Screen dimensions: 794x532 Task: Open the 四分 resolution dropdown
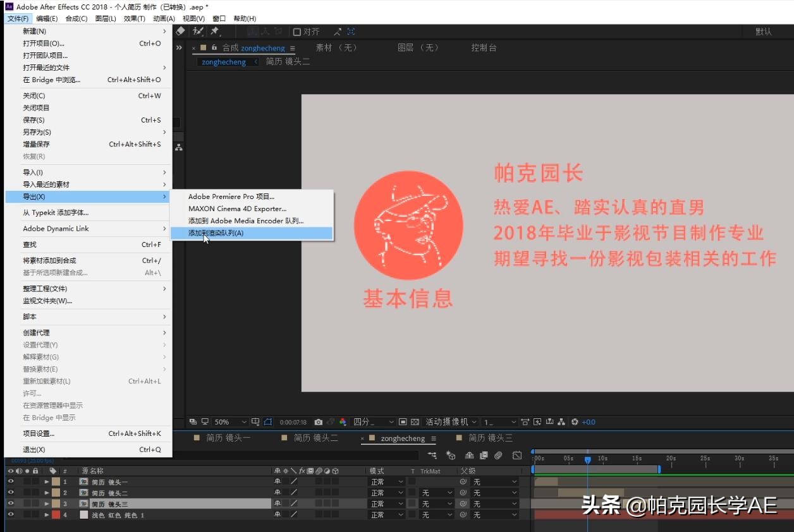[373, 422]
